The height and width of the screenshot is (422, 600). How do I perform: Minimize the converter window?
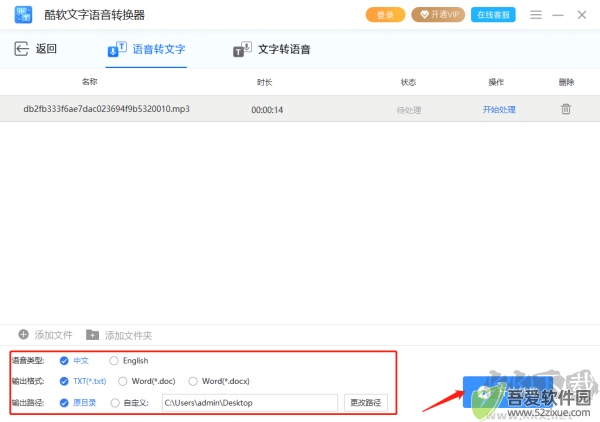pyautogui.click(x=558, y=15)
